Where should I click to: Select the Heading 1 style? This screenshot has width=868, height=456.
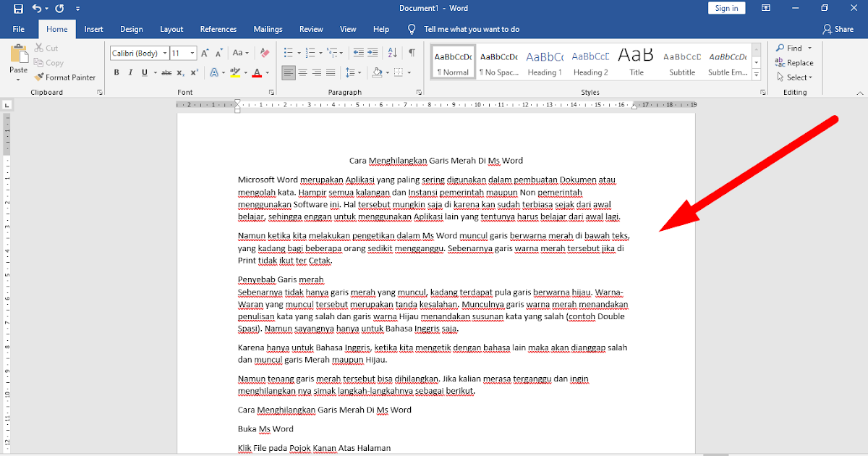coord(545,62)
